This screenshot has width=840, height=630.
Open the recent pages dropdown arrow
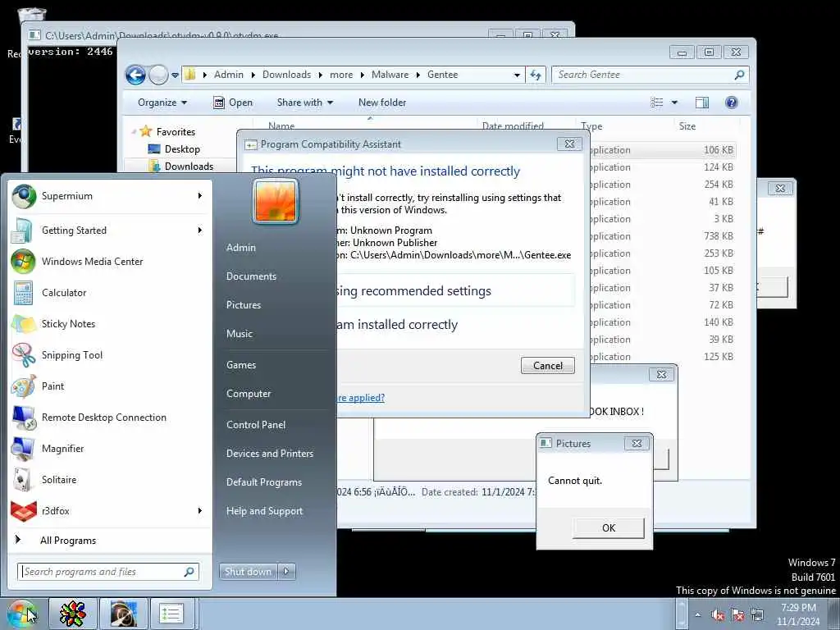[176, 75]
